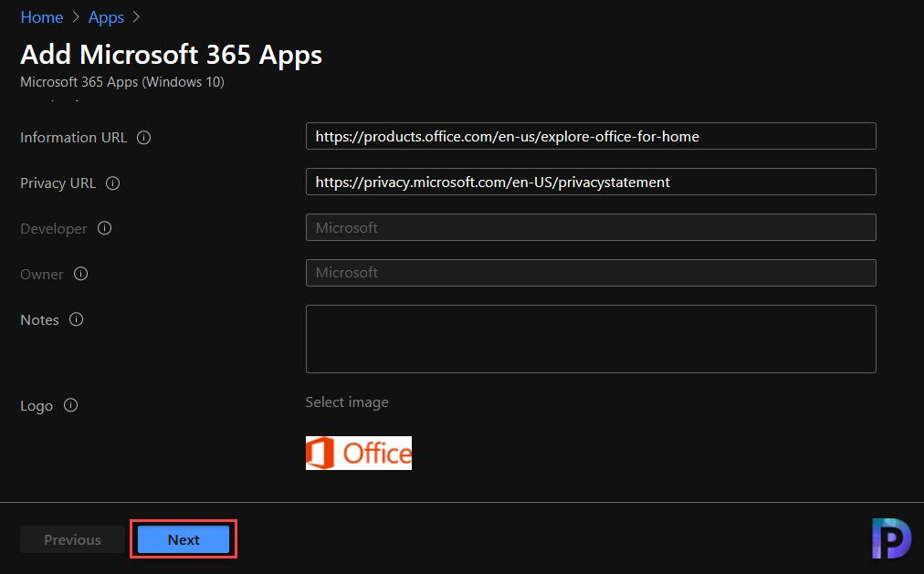Click the Owner info icon
This screenshot has width=924, height=574.
tap(80, 274)
